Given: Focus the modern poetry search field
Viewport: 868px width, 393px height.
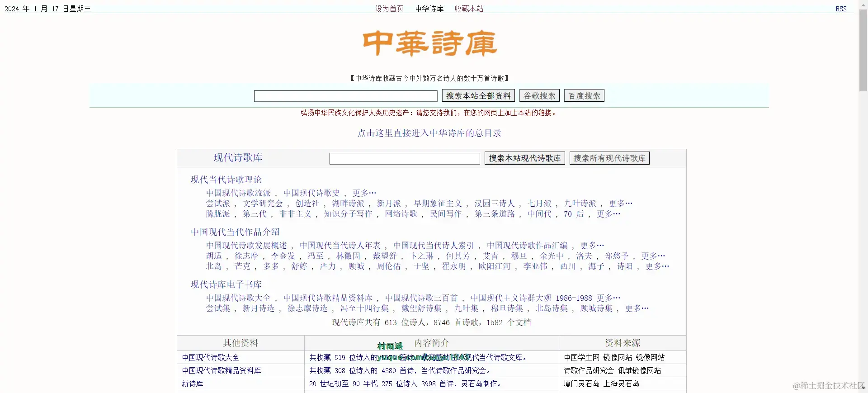Looking at the screenshot, I should tap(405, 158).
